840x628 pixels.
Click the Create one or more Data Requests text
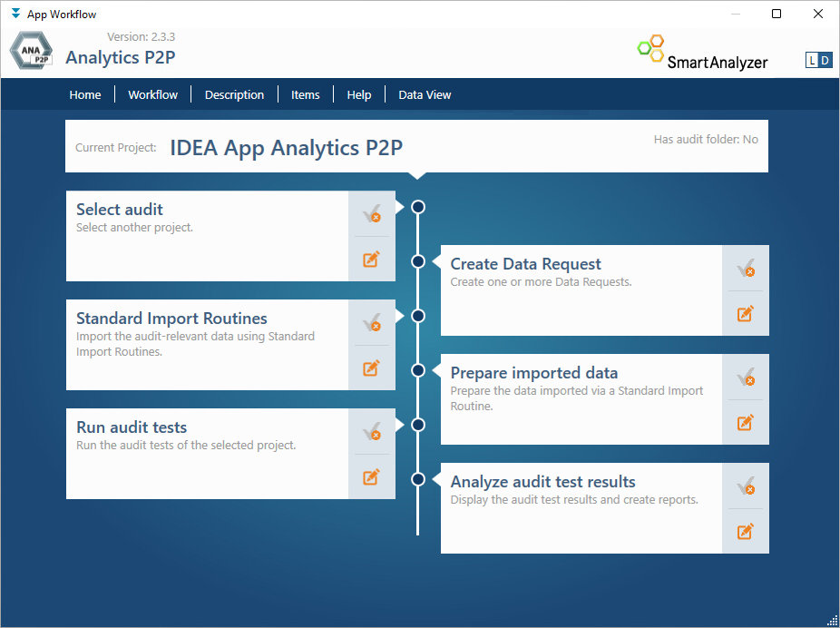point(541,282)
